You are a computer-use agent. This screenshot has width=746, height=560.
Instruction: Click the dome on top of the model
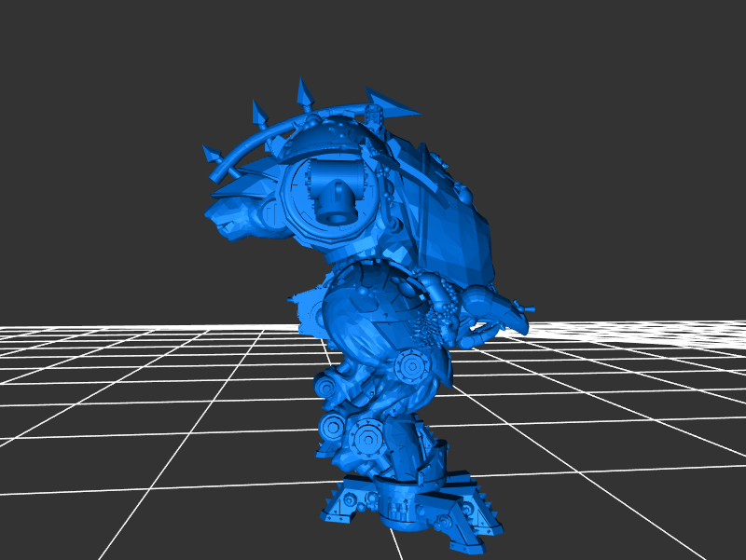(331, 140)
